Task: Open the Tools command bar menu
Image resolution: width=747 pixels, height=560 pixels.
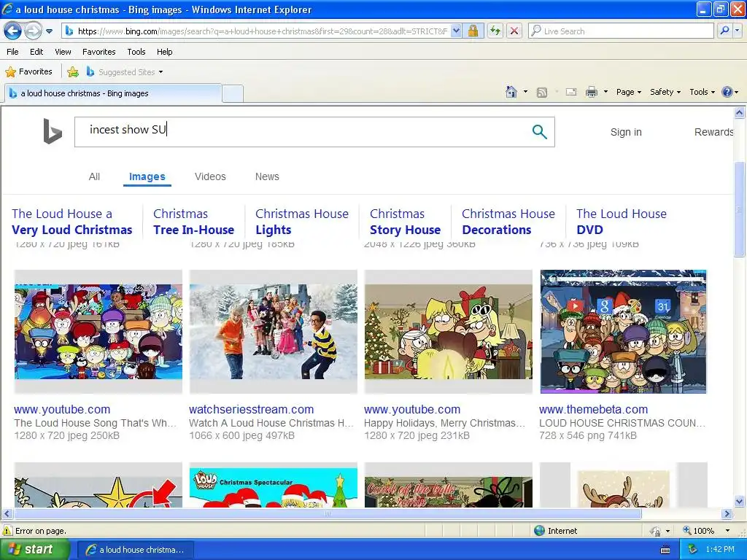Action: (x=703, y=92)
